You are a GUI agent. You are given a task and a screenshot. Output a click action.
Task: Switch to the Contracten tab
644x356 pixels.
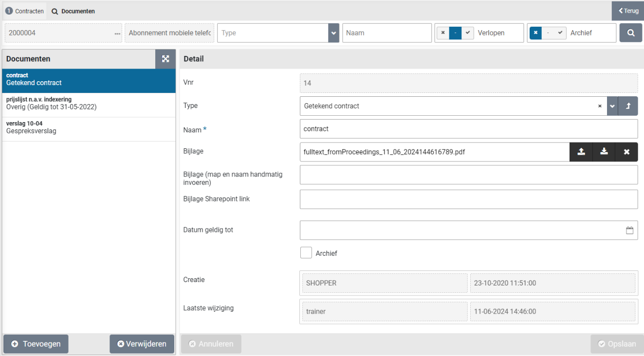[x=24, y=11]
